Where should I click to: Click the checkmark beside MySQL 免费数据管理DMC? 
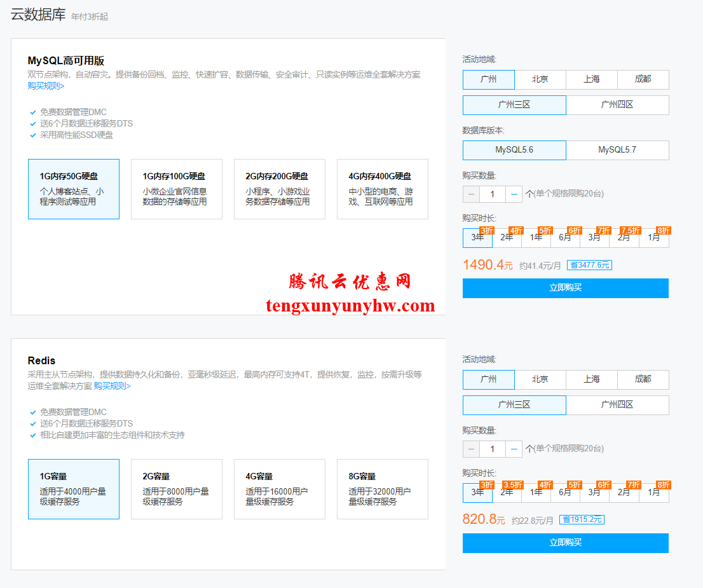32,113
